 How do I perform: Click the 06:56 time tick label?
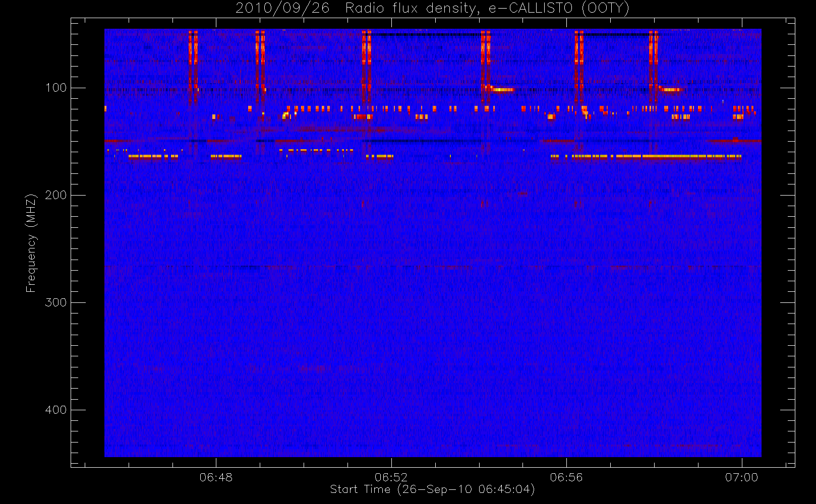pyautogui.click(x=566, y=477)
